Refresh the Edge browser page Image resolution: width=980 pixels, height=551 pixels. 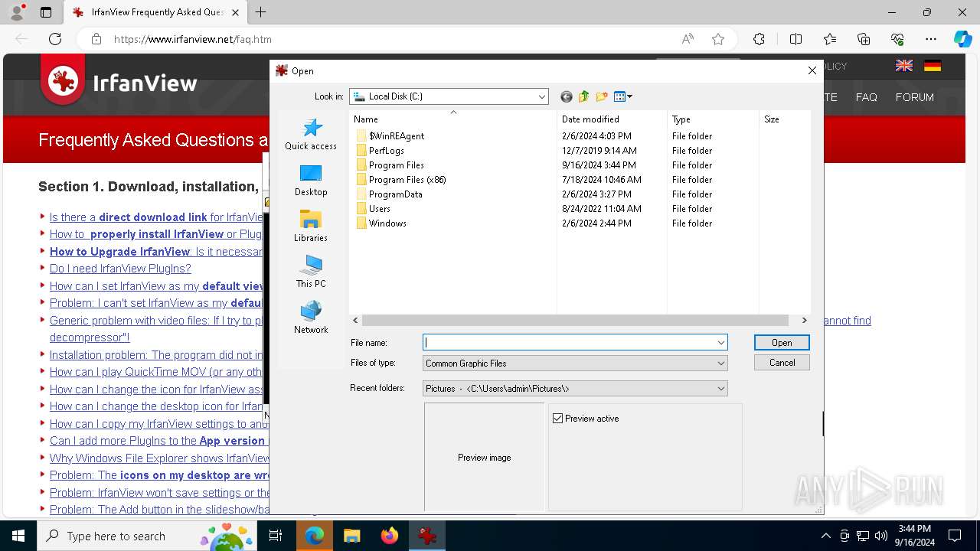[x=55, y=39]
